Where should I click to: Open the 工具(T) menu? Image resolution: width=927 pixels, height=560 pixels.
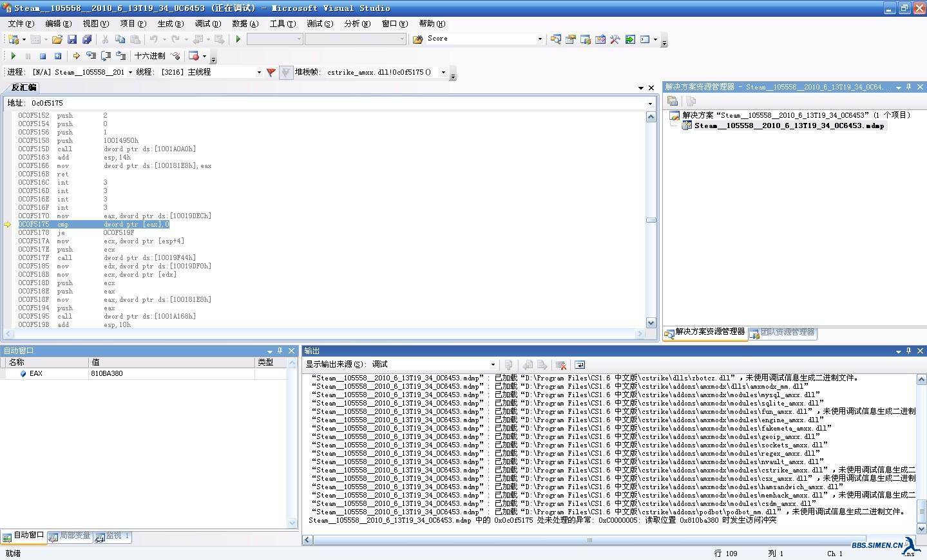coord(282,24)
